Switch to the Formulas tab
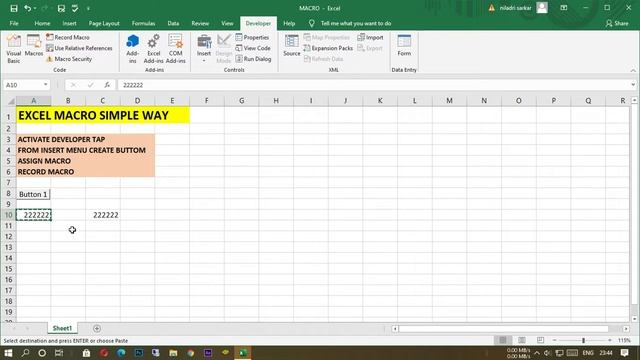Screen dimensions: 640x360 pyautogui.click(x=143, y=23)
